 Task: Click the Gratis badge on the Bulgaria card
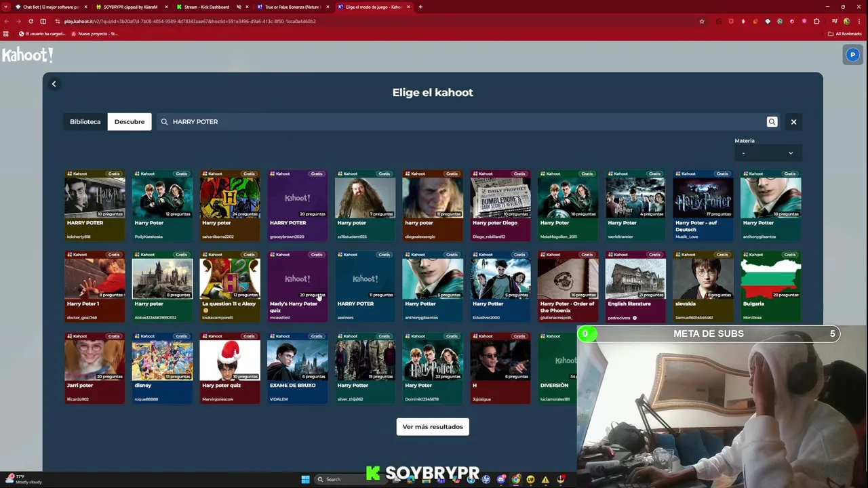pos(790,255)
